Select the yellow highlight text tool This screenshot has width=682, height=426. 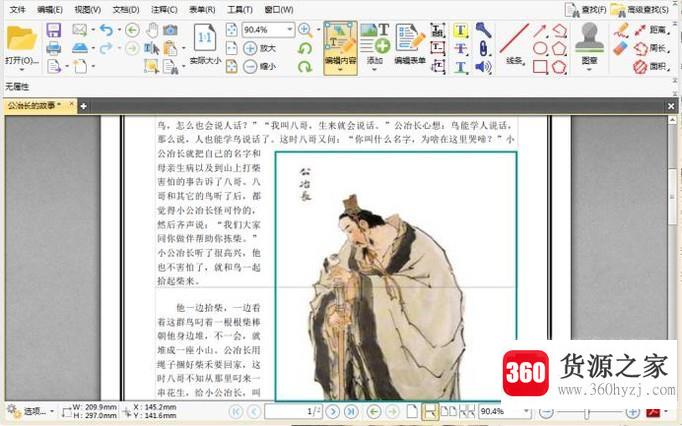coord(461,30)
